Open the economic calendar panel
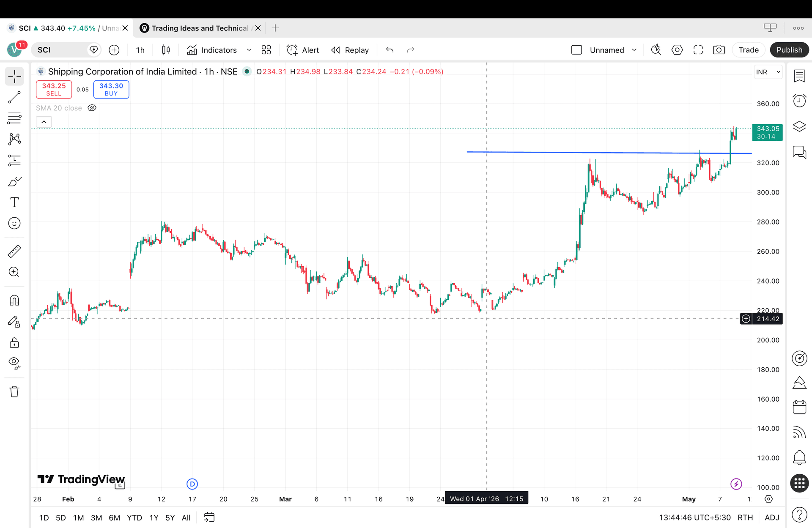812x528 pixels. (x=799, y=407)
